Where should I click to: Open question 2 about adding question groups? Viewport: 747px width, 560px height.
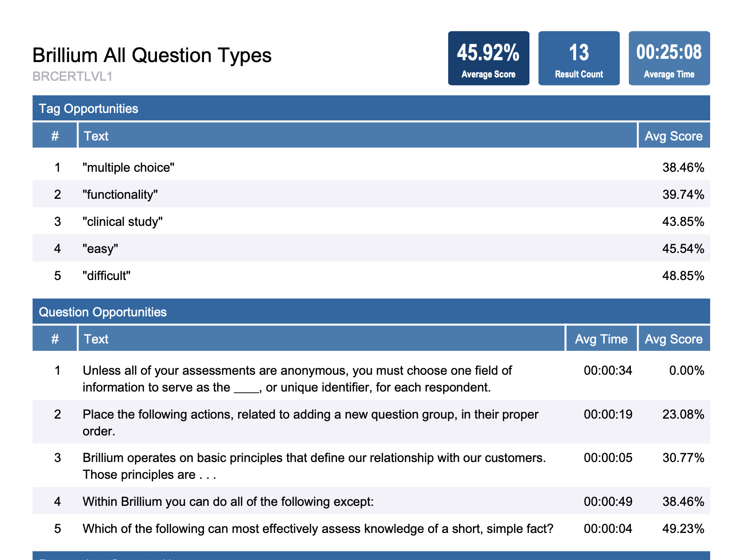(x=310, y=422)
